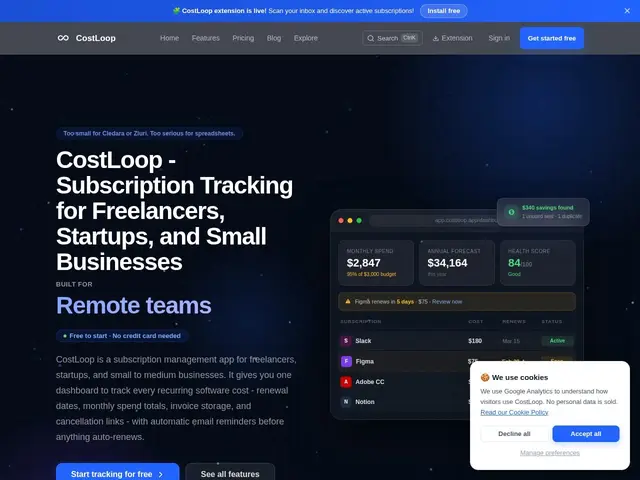Open the Explore nav item

tap(306, 38)
